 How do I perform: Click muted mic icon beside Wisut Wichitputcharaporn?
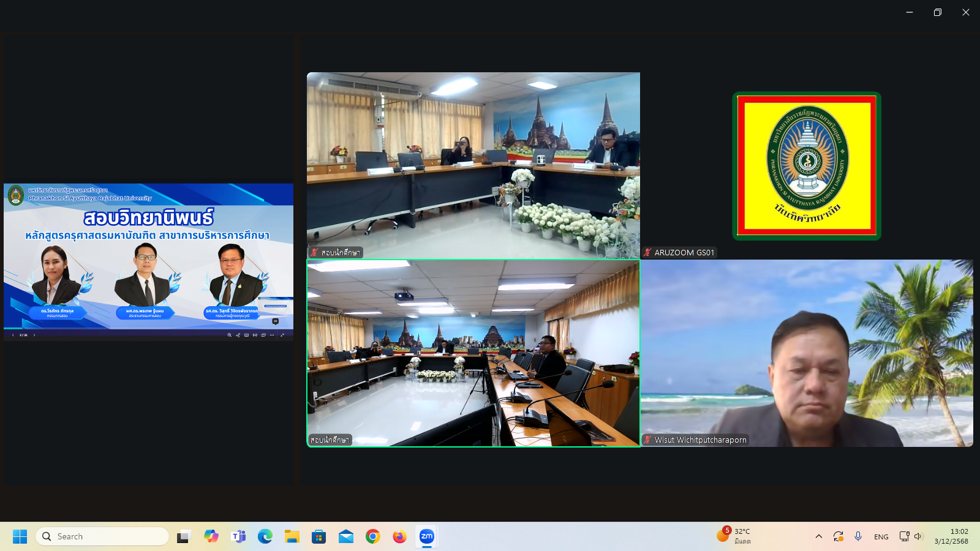coord(647,440)
